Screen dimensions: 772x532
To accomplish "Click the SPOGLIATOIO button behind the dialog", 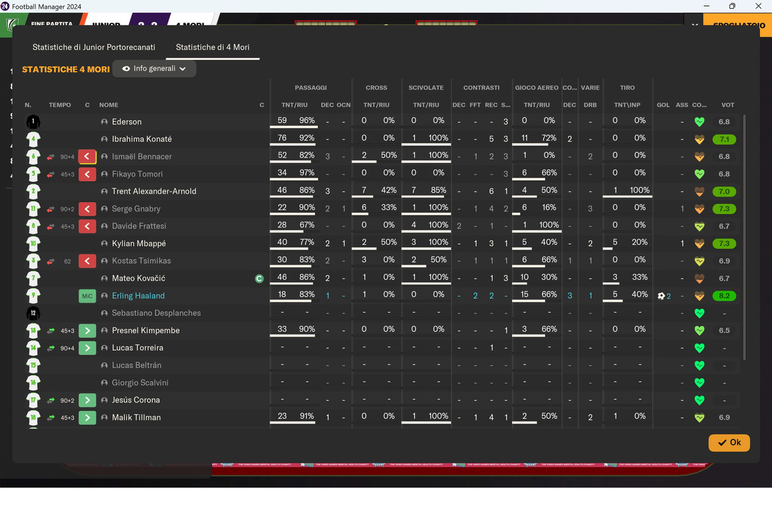I will tap(739, 25).
